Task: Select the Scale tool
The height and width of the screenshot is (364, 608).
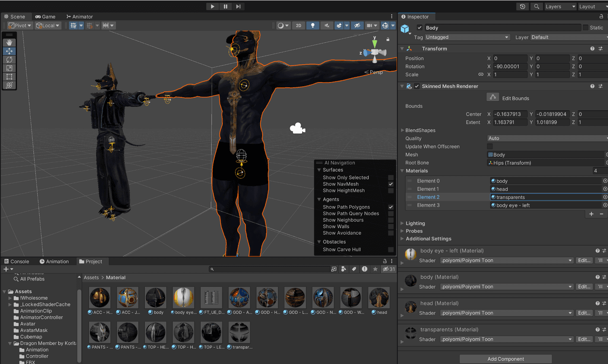Action: point(9,68)
